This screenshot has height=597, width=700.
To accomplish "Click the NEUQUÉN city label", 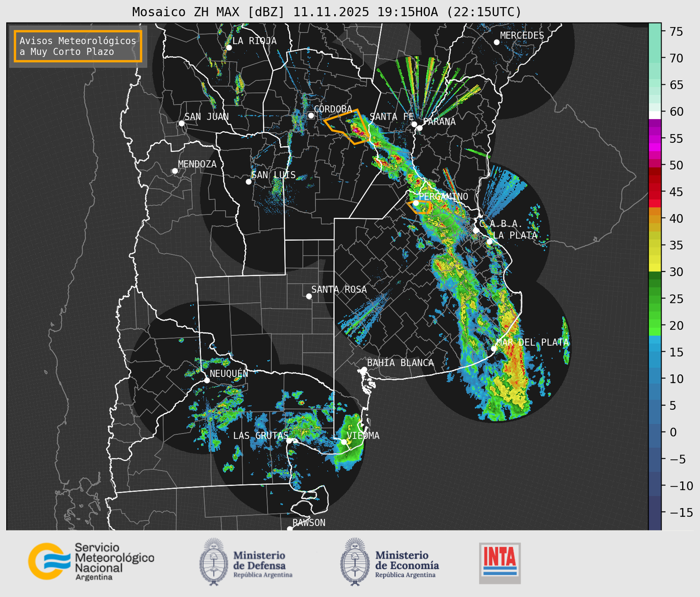I will tap(229, 373).
